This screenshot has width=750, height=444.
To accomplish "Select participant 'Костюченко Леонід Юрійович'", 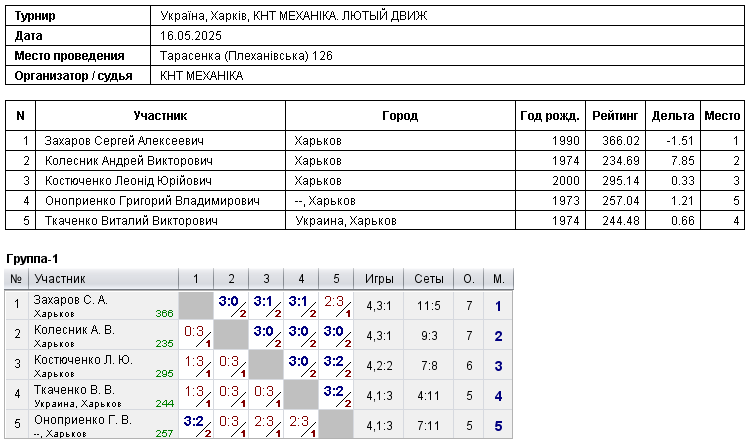I will click(x=128, y=181).
